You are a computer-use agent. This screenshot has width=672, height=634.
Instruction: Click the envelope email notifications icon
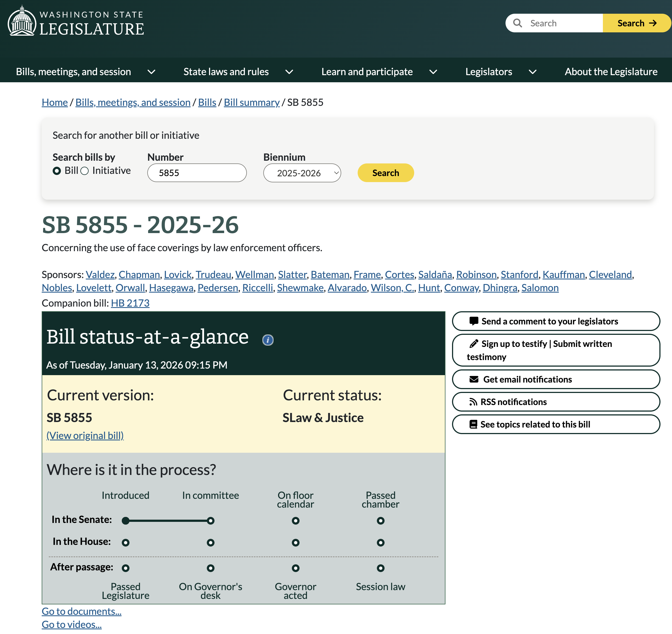pos(474,379)
